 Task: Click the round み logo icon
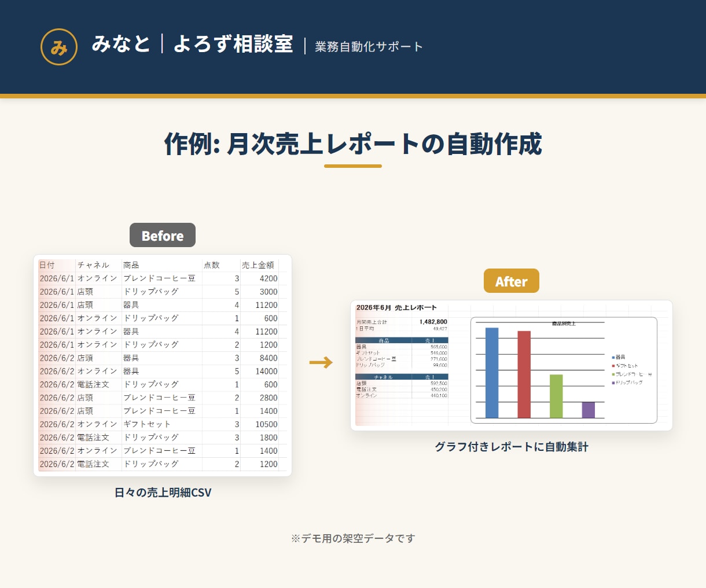[59, 47]
